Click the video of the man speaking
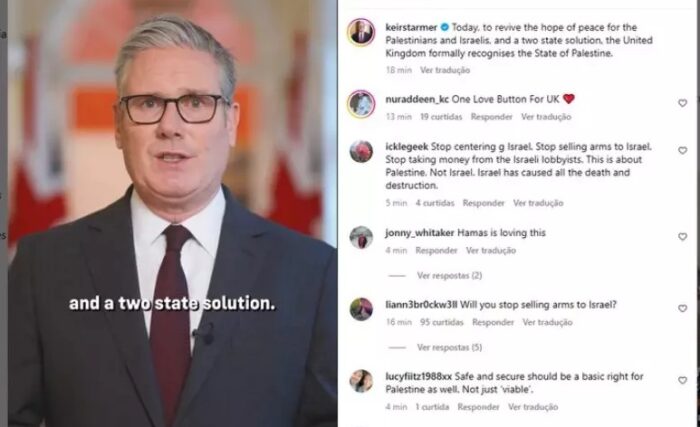This screenshot has height=427, width=700. pos(172,214)
